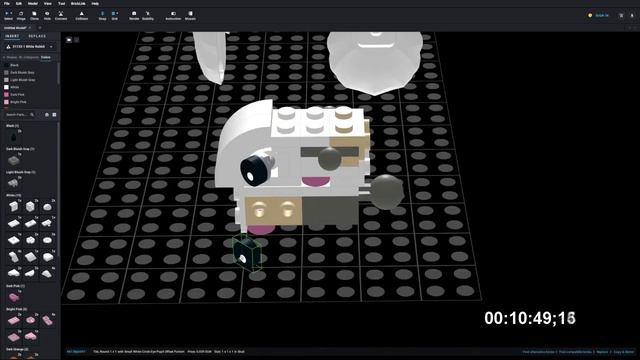Filter palette by Colors
The image size is (640, 360).
tap(46, 58)
